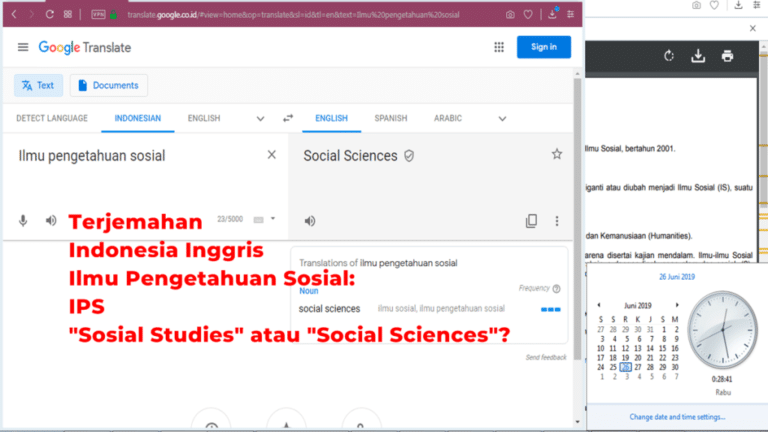Expand more source languages dropdown
The width and height of the screenshot is (768, 432).
260,119
